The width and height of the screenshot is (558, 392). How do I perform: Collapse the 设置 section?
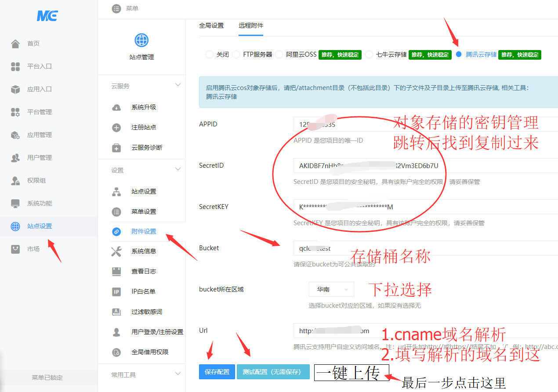[178, 169]
